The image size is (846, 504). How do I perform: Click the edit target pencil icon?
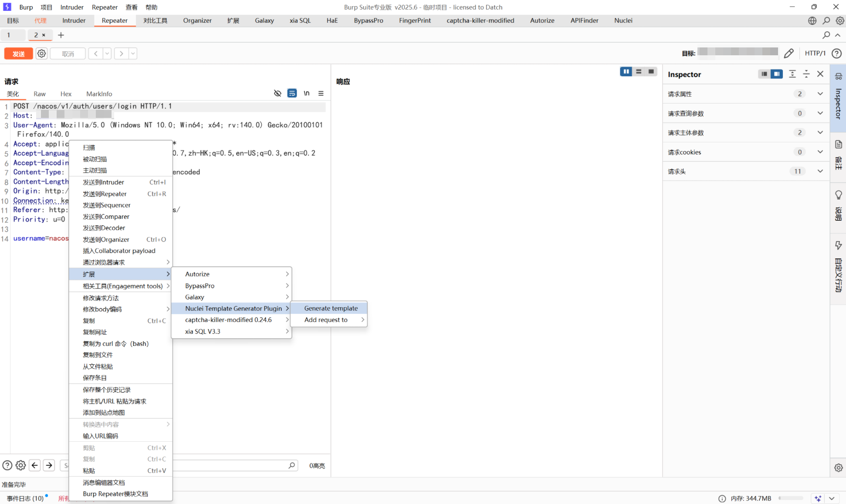point(788,54)
